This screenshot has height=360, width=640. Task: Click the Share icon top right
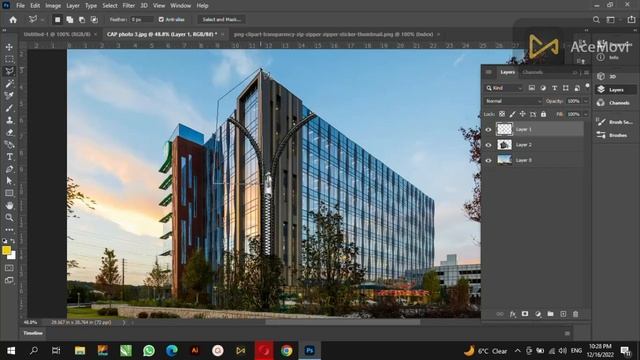631,20
